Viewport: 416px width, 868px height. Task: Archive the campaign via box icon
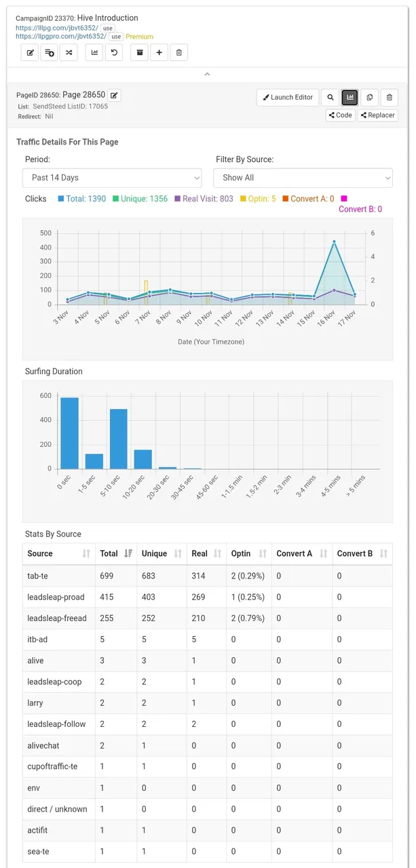click(140, 52)
